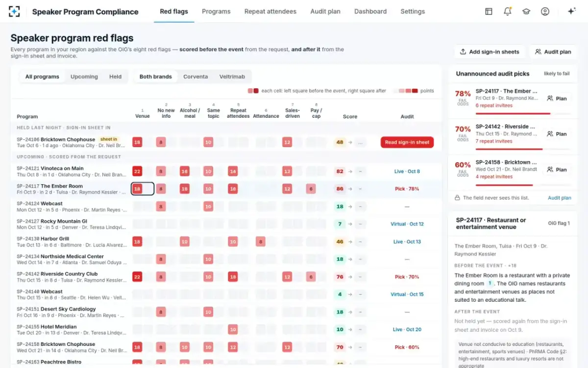Click the citation marker 1 in venue description
588x368 pixels.
pos(489,284)
